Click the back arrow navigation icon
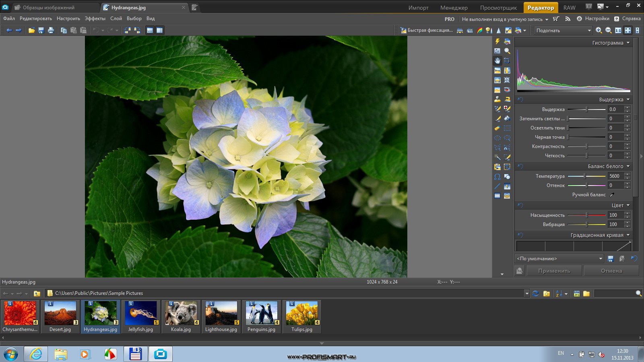Image resolution: width=644 pixels, height=362 pixels. click(x=9, y=30)
